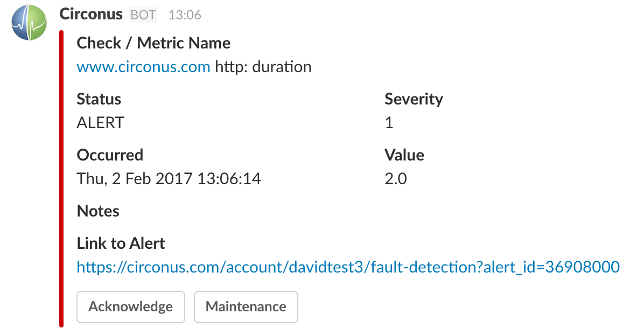
Task: Click the Notes field label
Action: pyautogui.click(x=98, y=211)
